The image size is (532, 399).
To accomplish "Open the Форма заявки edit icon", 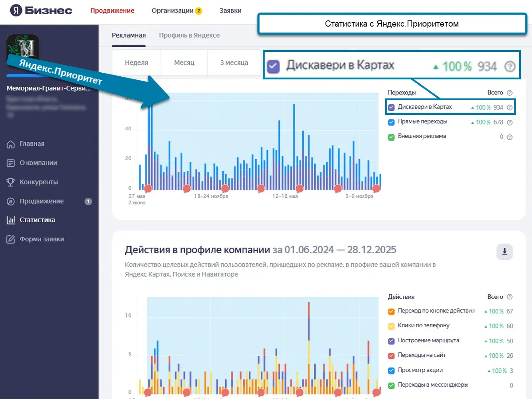I will point(11,239).
